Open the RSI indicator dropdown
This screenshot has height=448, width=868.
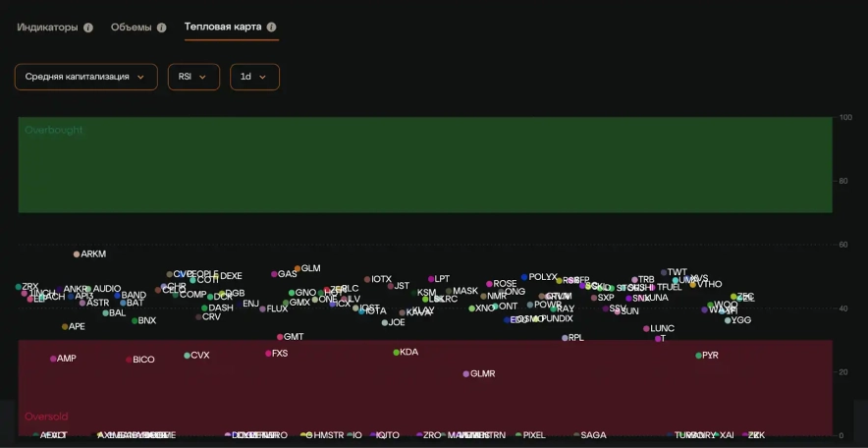[192, 77]
